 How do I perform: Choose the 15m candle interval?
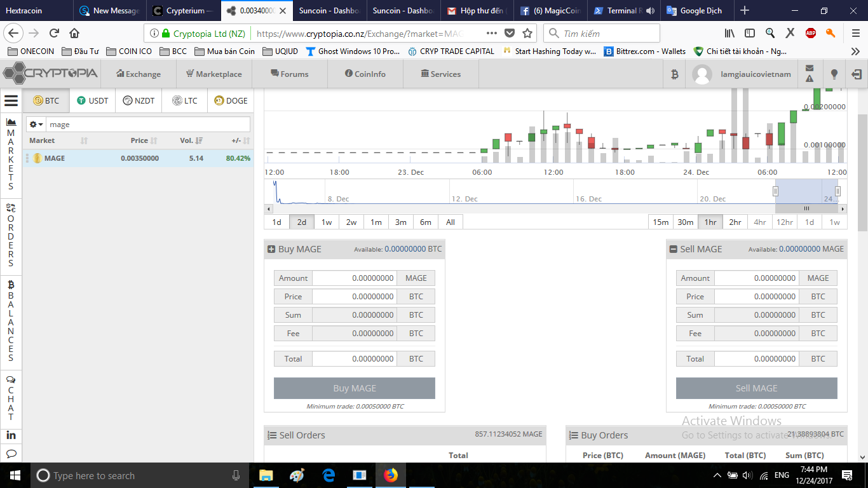click(x=661, y=222)
